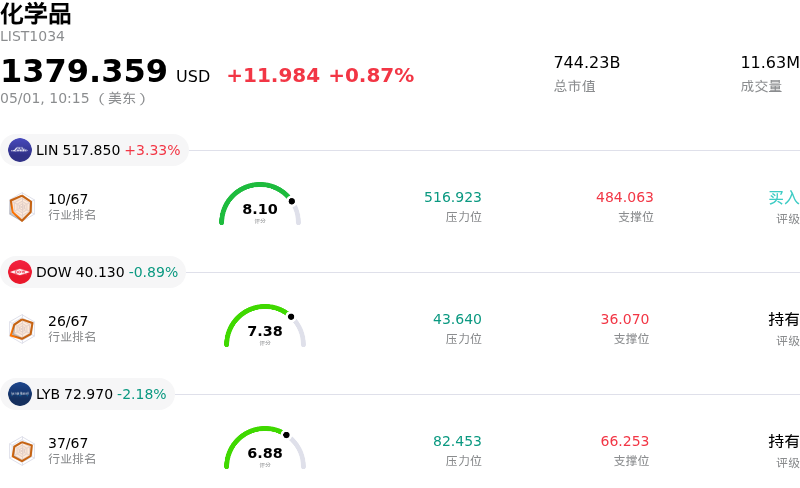Viewport: 800px width, 488px height.
Task: Click the DOW red logo icon
Action: click(20, 272)
